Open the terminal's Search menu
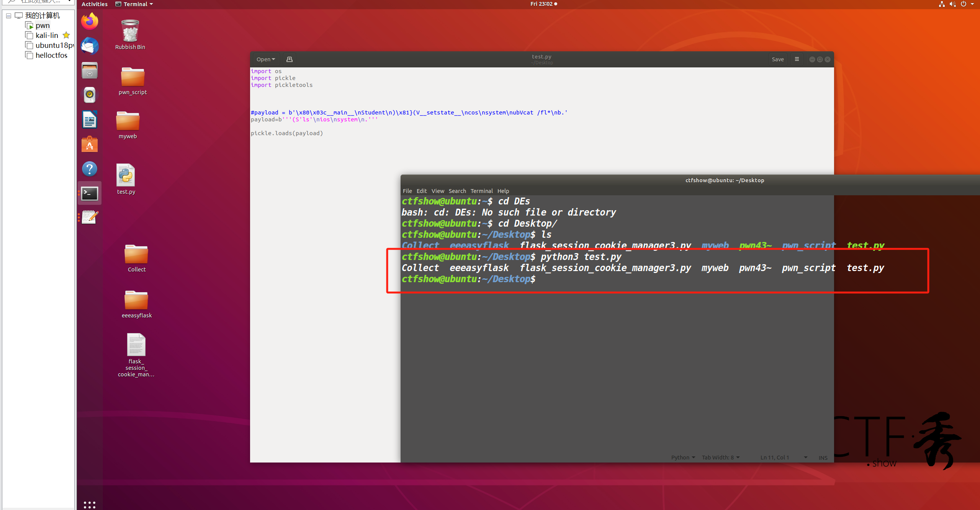The height and width of the screenshot is (510, 980). (457, 191)
